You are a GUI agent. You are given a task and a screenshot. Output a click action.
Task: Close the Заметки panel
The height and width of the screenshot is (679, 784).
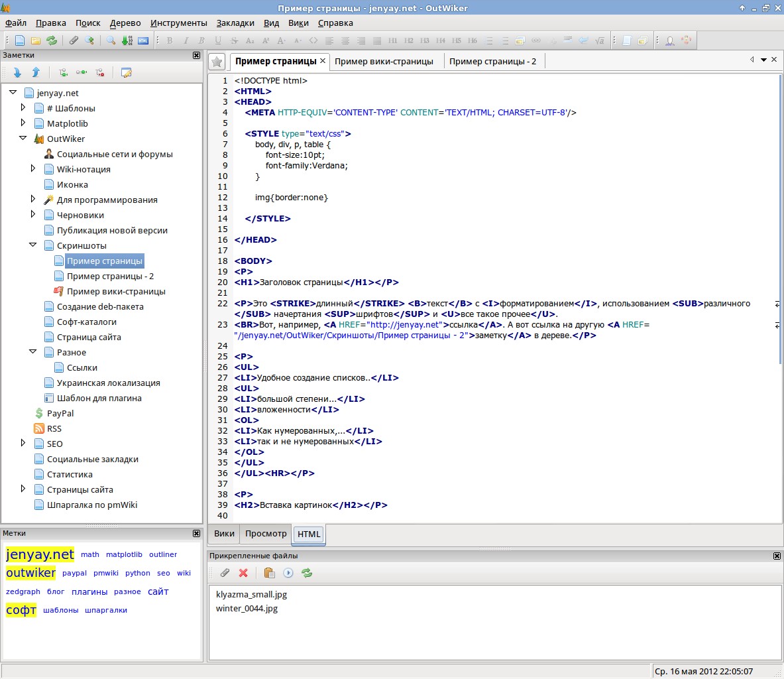tap(196, 56)
